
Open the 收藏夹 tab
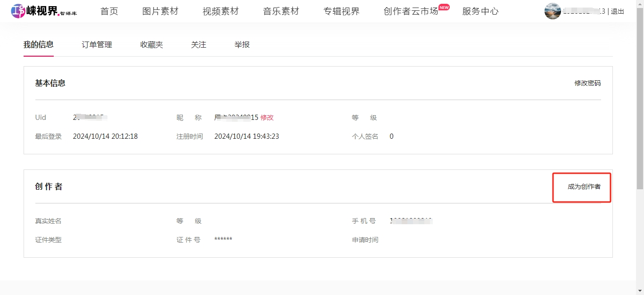coord(151,45)
